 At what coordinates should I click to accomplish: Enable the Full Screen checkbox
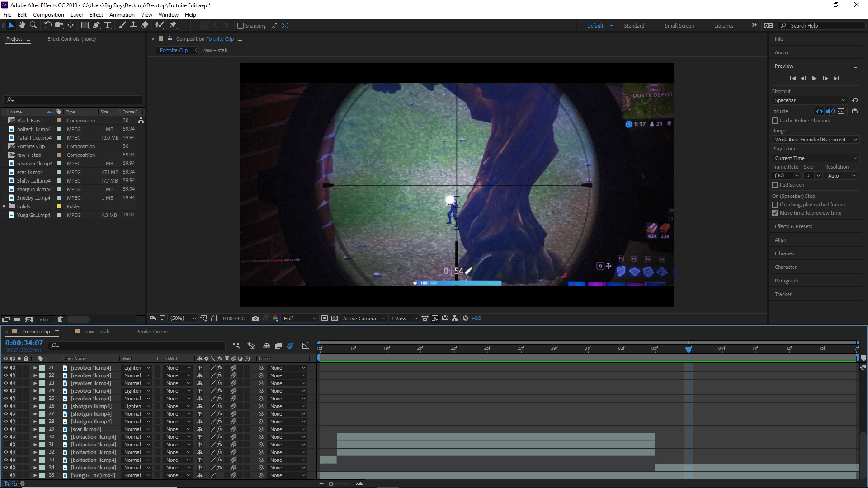(x=775, y=185)
